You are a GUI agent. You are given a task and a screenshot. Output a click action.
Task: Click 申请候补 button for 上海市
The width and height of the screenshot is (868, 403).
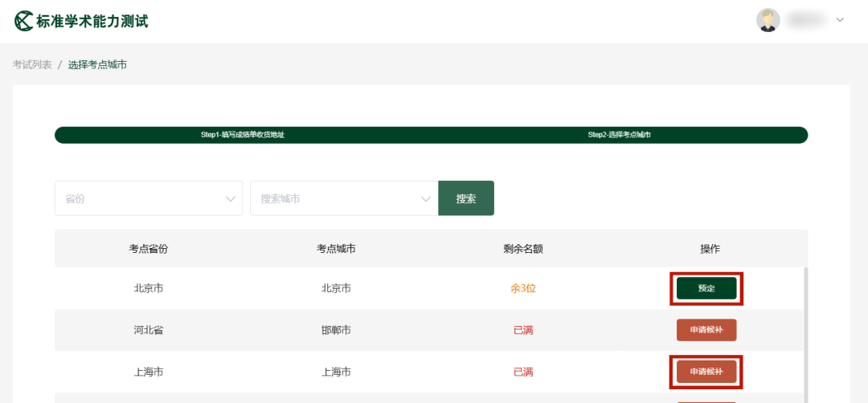point(706,372)
